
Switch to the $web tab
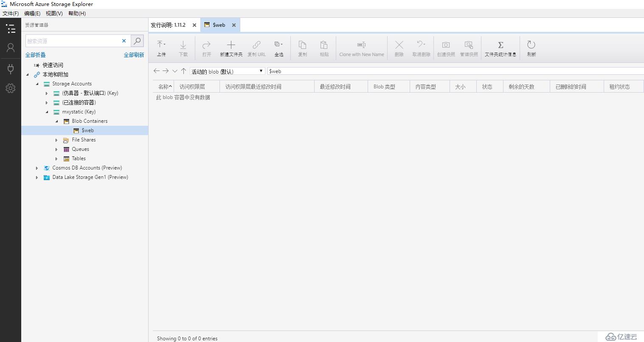click(219, 25)
